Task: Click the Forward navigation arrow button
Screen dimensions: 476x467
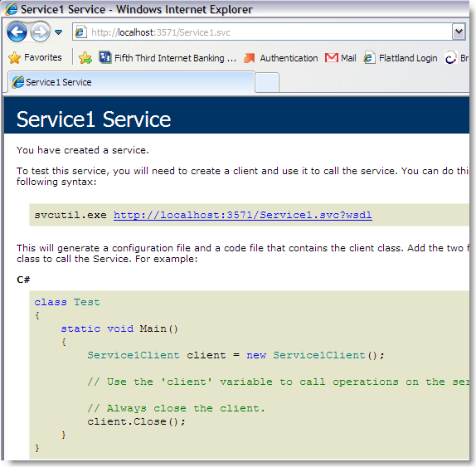Action: tap(40, 32)
